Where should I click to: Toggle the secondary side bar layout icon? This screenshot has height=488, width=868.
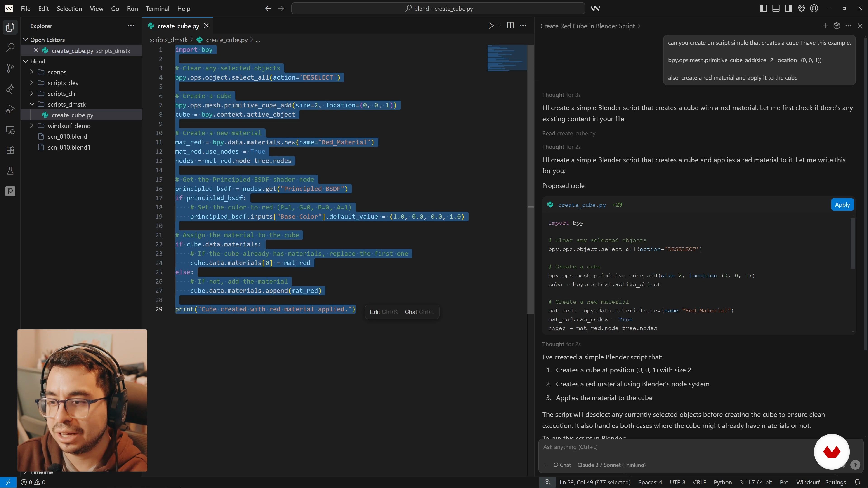(788, 8)
